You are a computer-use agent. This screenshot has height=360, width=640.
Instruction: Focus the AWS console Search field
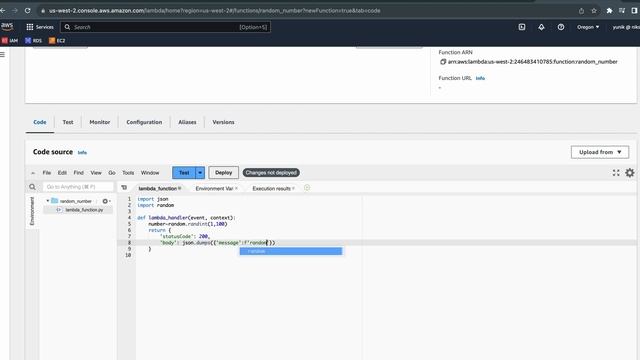coord(165,27)
